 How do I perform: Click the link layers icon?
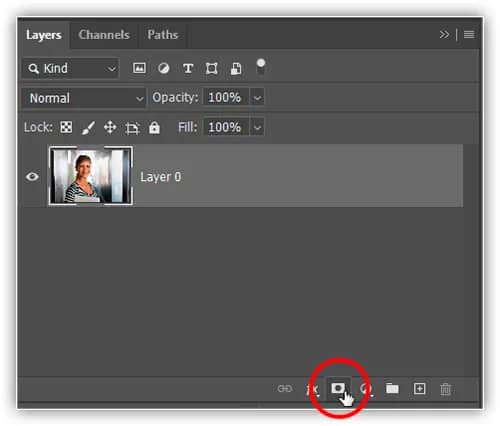[x=285, y=389]
